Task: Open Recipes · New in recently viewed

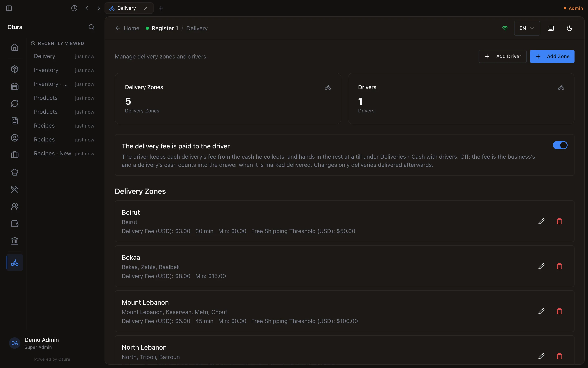Action: (x=64, y=154)
